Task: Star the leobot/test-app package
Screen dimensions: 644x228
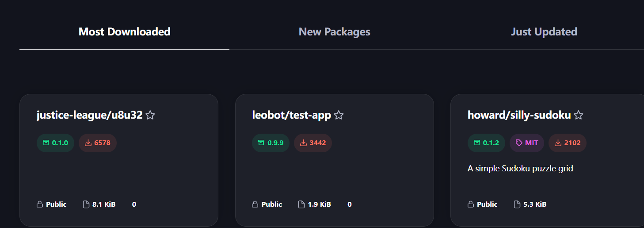Action: point(339,116)
